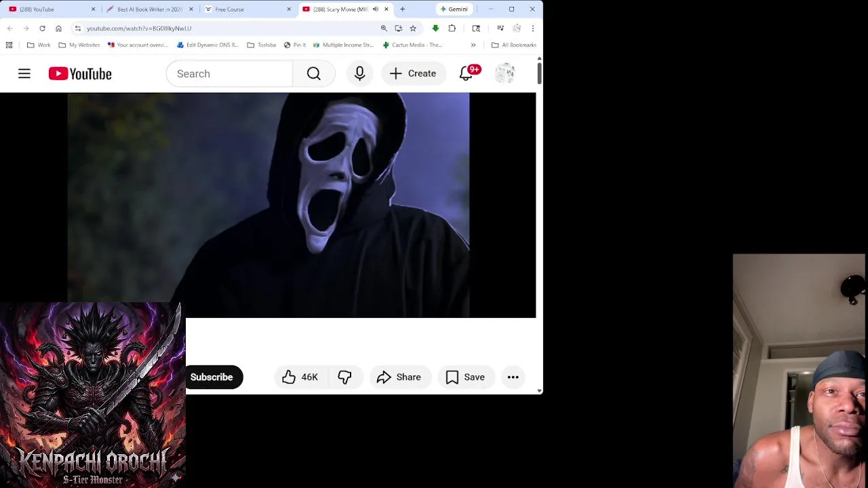Open Chrome three-dot menu
This screenshot has height=488, width=868.
tap(533, 28)
